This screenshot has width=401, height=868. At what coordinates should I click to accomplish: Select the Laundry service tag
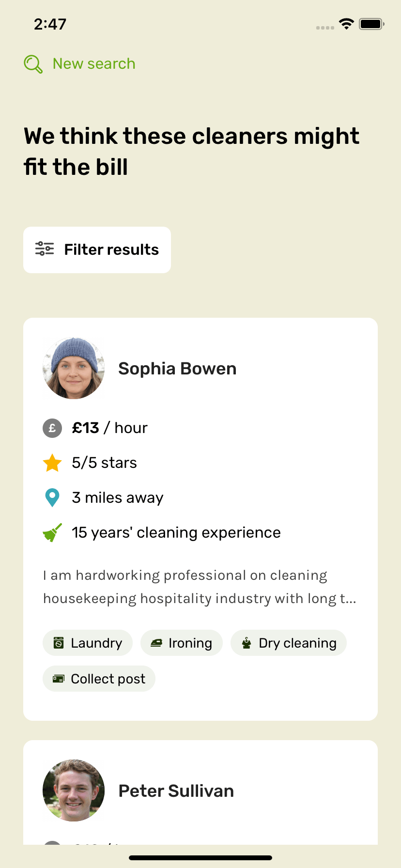[x=88, y=643]
